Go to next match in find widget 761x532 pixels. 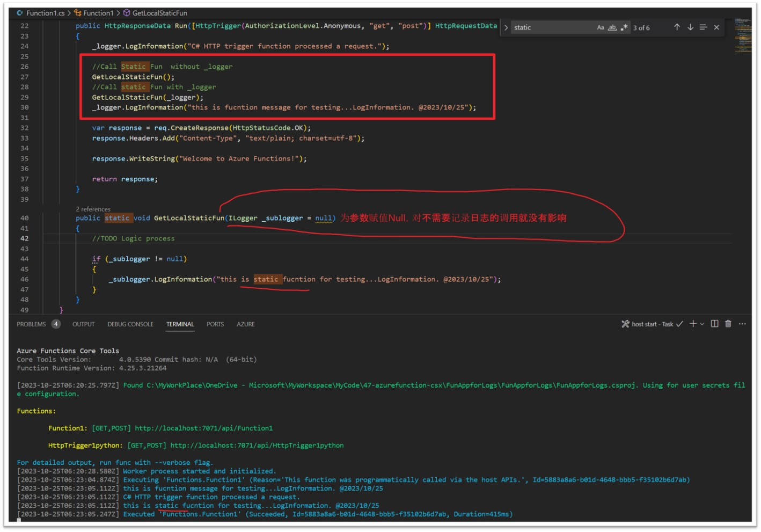[690, 27]
